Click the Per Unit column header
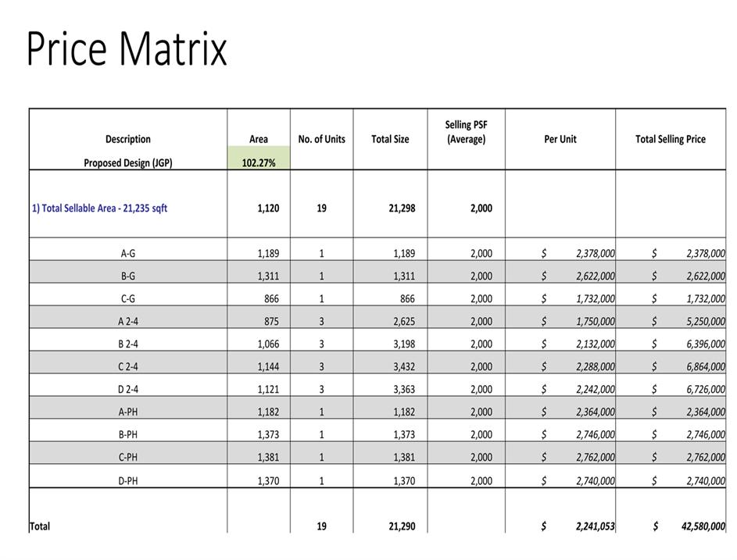The width and height of the screenshot is (737, 560). [560, 139]
